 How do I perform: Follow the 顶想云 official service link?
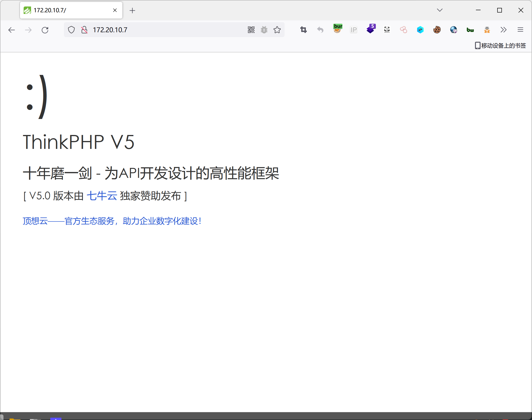112,221
